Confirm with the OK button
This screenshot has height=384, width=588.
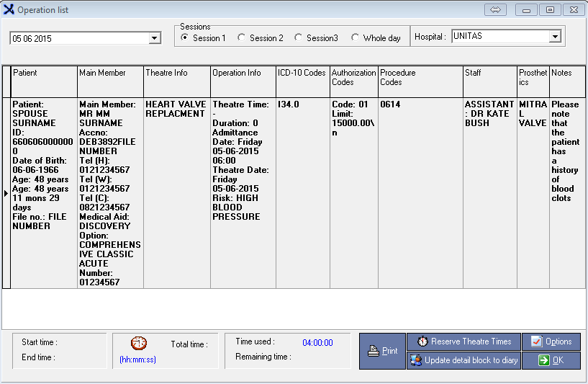[x=551, y=360]
